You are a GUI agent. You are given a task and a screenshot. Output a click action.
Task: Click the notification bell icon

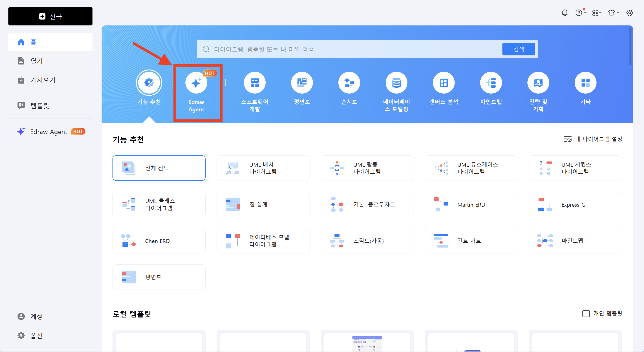click(x=564, y=13)
